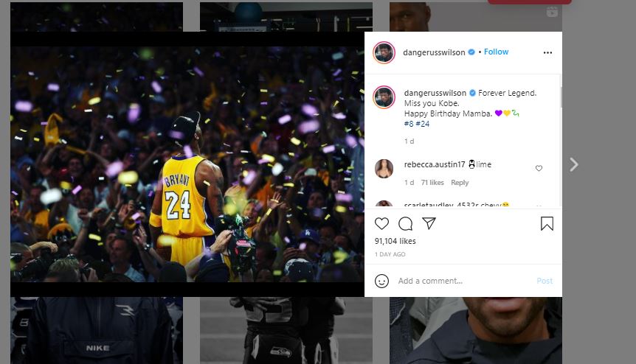Open the Seahawks players post thumbnail
This screenshot has width=636, height=364.
[286, 330]
